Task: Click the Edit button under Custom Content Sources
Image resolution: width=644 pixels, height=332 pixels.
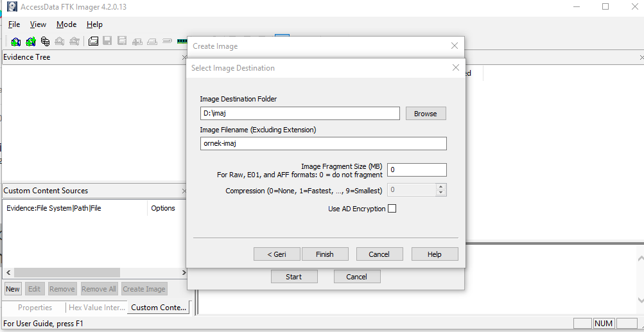Action: (x=35, y=289)
